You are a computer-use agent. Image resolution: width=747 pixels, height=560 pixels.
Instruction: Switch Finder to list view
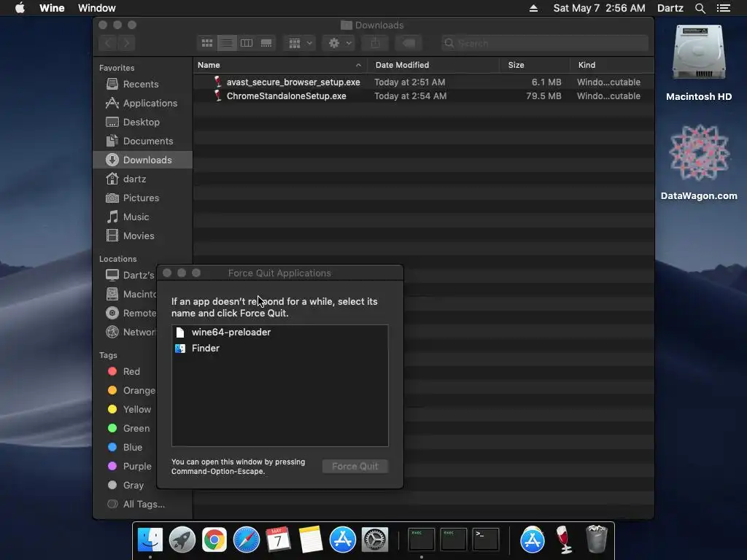227,43
